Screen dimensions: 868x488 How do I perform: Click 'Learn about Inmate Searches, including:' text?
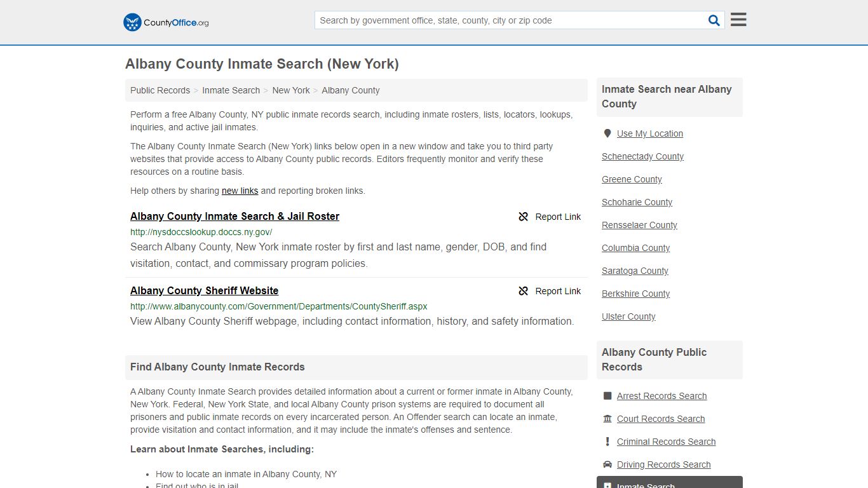(222, 449)
